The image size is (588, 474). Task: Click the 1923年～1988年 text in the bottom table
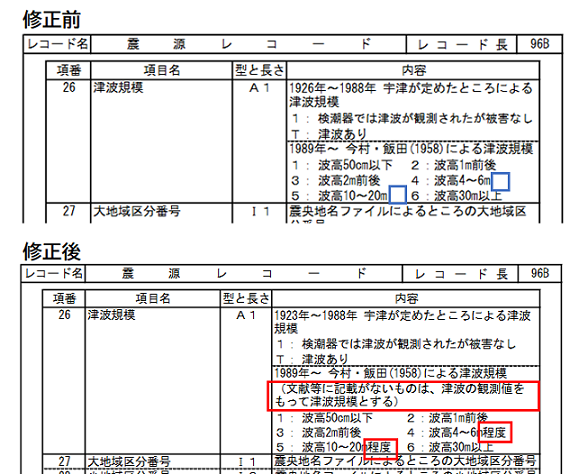tap(316, 316)
